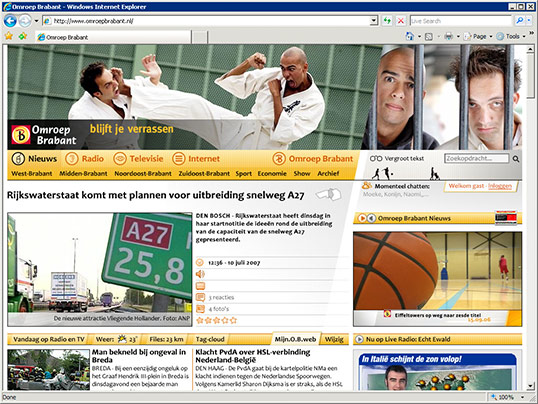Image resolution: width=538 pixels, height=404 pixels.
Task: Go to West-Brabant news
Action: pyautogui.click(x=32, y=174)
